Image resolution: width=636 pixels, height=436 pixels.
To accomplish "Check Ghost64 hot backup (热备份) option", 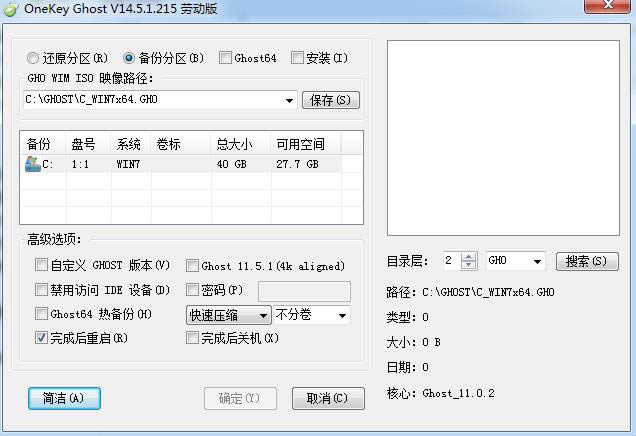I will point(41,314).
